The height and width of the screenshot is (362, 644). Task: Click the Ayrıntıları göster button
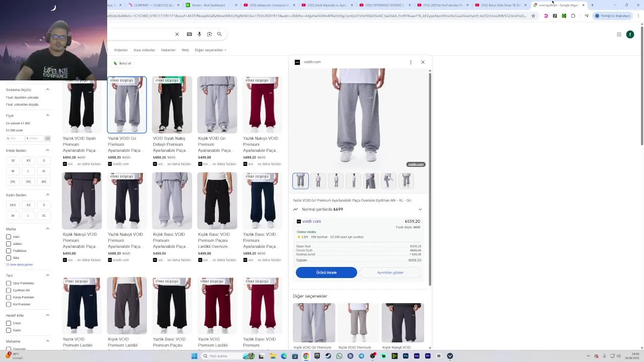pos(390,273)
